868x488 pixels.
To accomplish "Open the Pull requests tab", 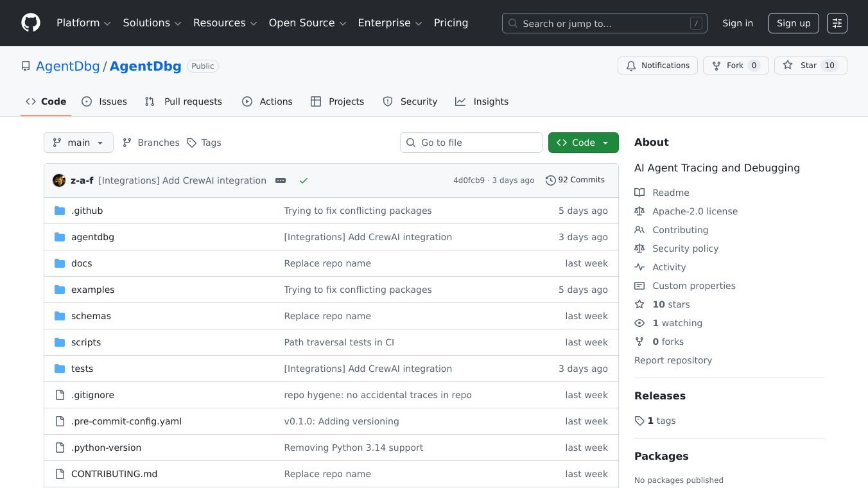I will point(184,101).
